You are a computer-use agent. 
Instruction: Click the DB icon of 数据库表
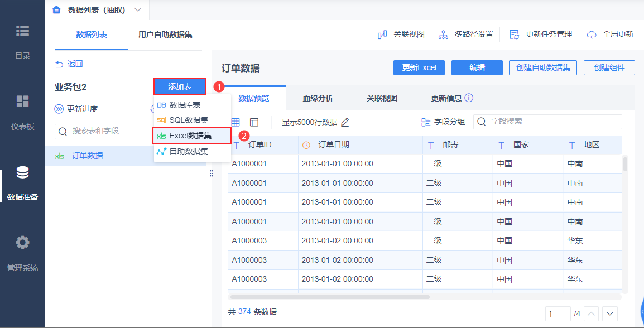161,105
